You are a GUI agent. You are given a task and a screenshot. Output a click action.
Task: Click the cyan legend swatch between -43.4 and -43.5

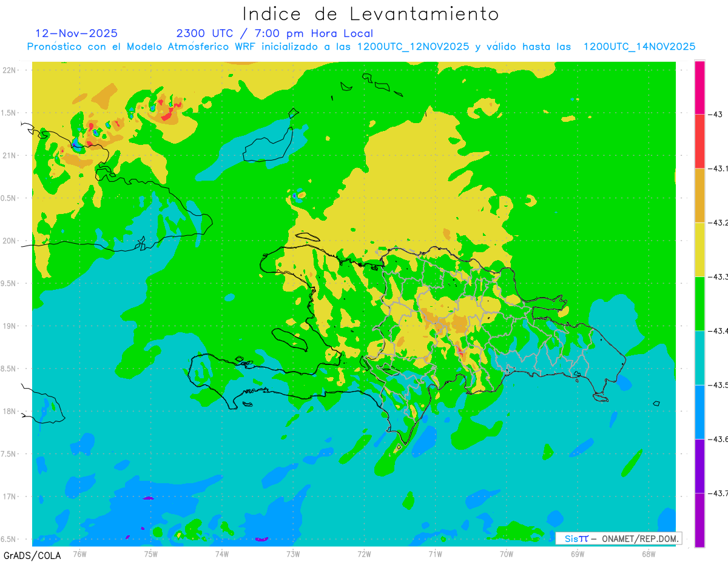(699, 358)
